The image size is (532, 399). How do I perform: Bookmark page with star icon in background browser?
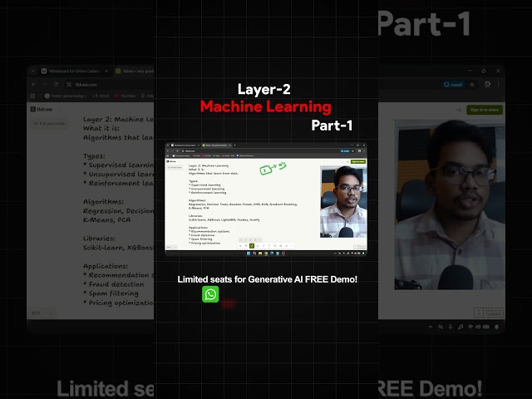472,85
